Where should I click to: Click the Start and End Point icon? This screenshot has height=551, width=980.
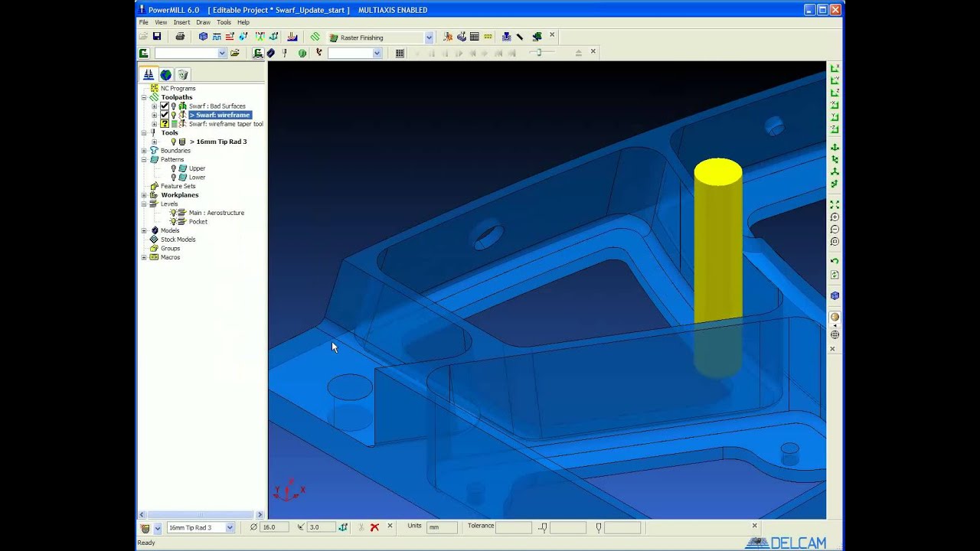coord(244,36)
